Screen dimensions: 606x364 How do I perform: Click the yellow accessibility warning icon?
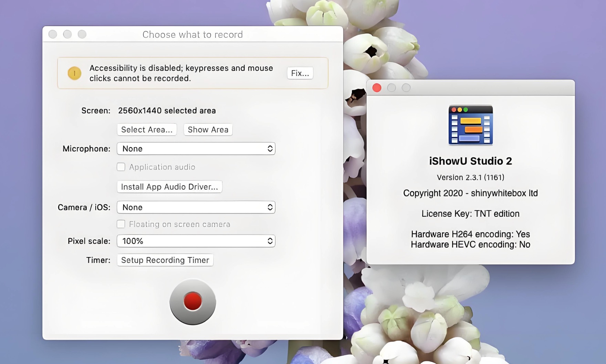(74, 73)
